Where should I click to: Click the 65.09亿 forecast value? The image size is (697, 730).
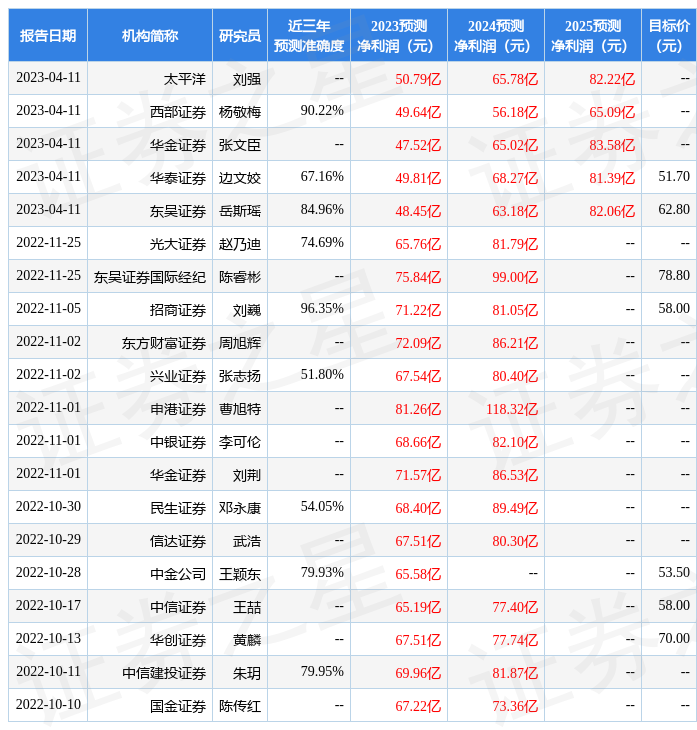point(612,112)
